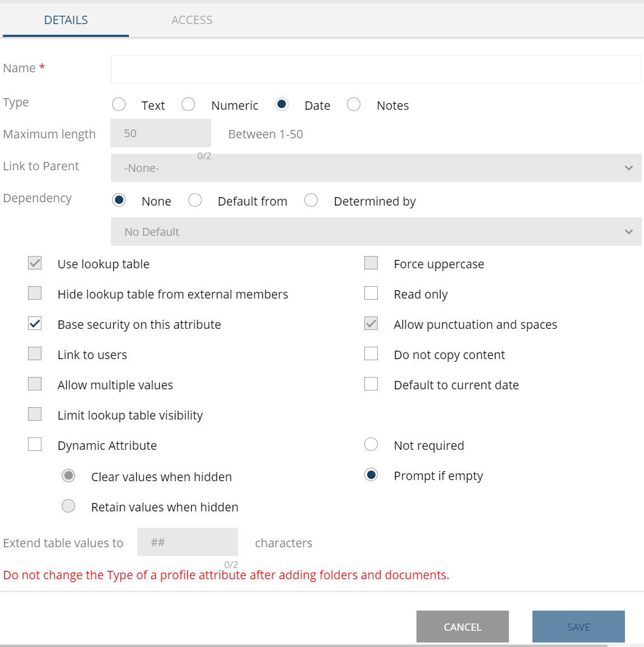Choose Numeric as the attribute type

tap(188, 105)
